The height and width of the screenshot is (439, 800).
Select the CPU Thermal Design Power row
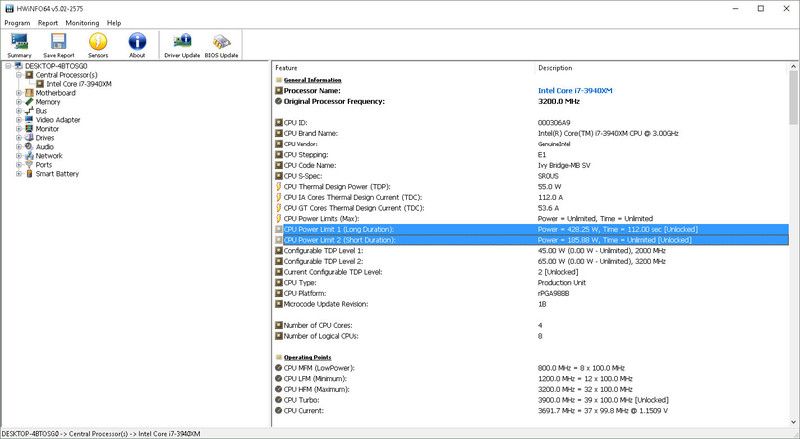pyautogui.click(x=531, y=187)
